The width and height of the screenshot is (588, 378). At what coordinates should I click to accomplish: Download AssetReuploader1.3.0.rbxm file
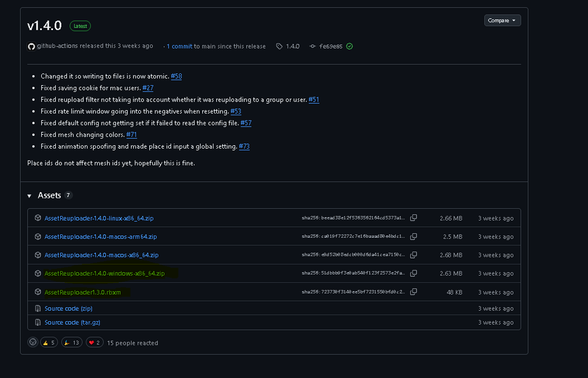click(x=82, y=292)
